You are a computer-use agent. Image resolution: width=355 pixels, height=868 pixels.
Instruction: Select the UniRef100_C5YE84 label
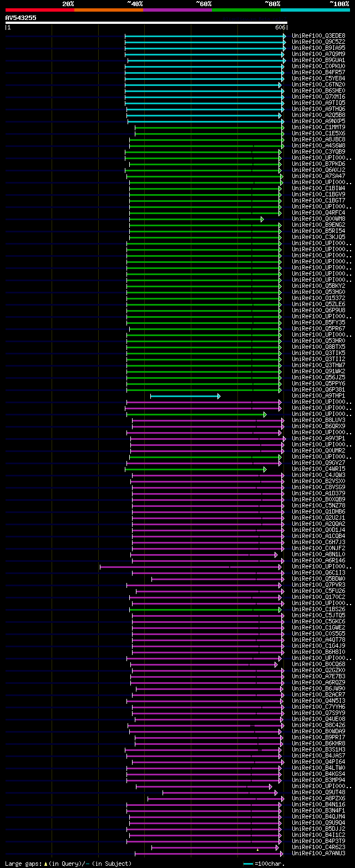pos(318,78)
